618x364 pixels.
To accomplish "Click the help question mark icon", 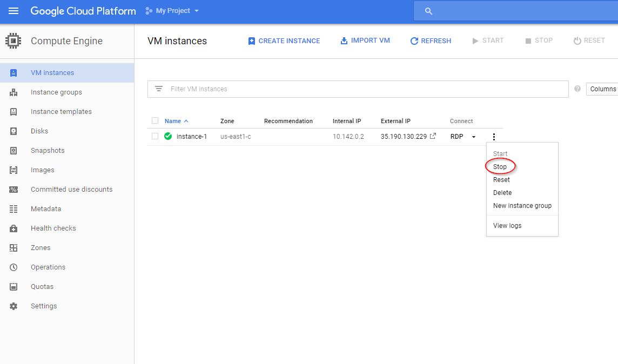I will tap(577, 89).
